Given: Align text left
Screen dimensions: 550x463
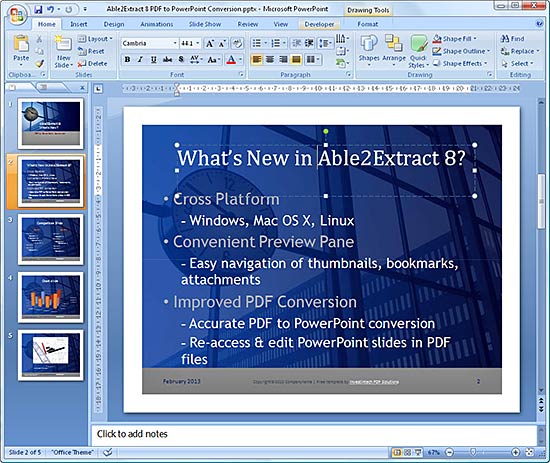Looking at the screenshot, I should pyautogui.click(x=257, y=60).
